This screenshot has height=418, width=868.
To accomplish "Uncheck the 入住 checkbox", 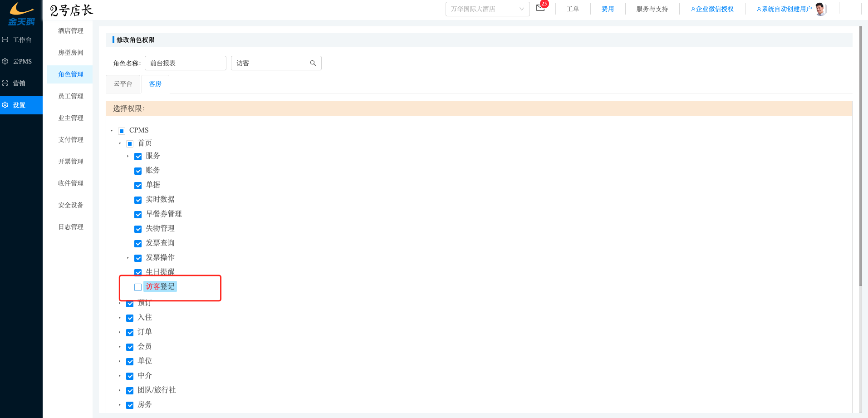I will coord(130,318).
